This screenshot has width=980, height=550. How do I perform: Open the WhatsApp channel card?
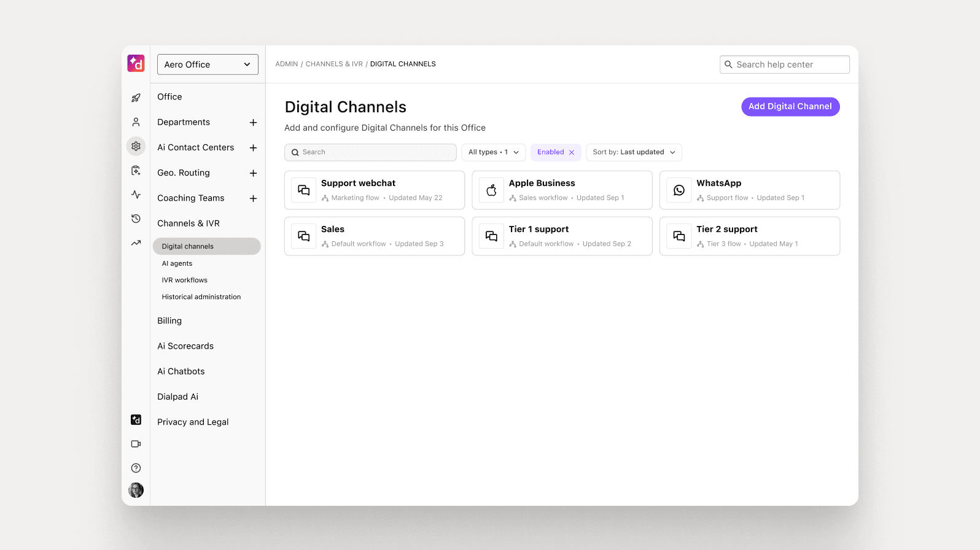[x=749, y=190]
